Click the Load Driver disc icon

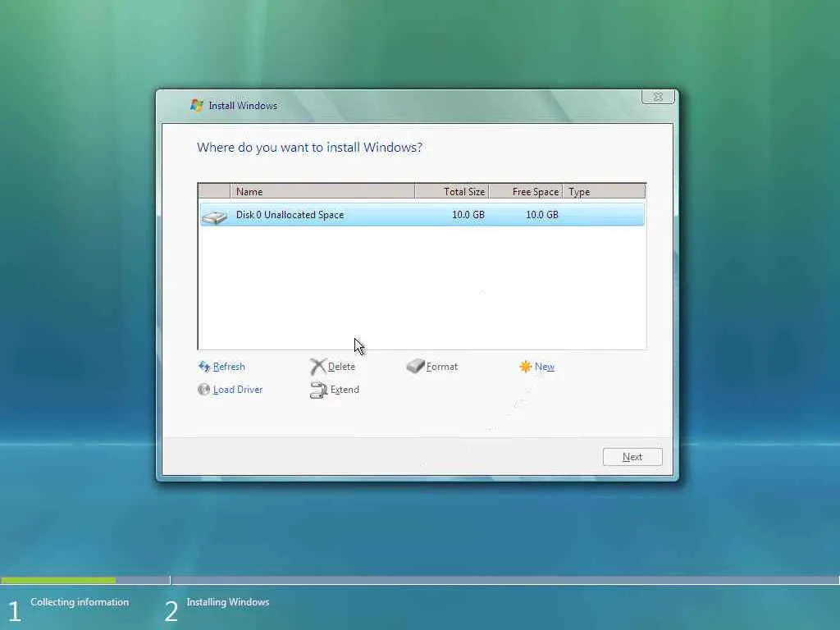click(x=203, y=390)
